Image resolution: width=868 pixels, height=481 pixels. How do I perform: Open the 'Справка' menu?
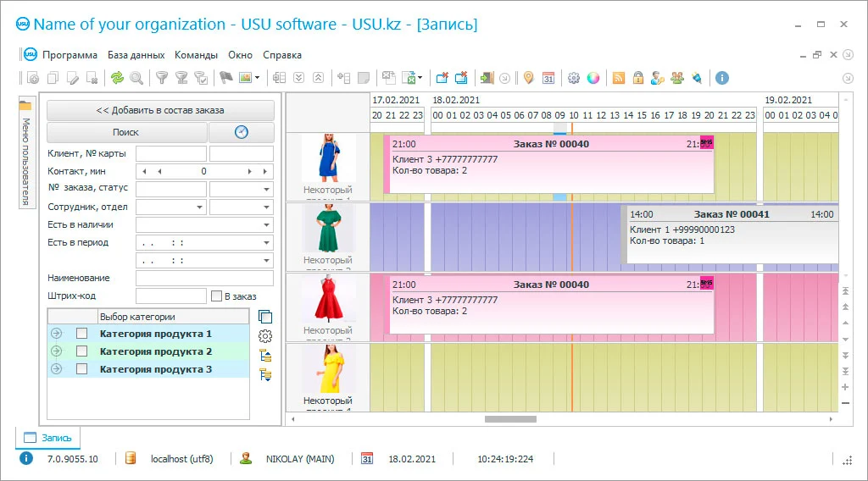coord(282,55)
